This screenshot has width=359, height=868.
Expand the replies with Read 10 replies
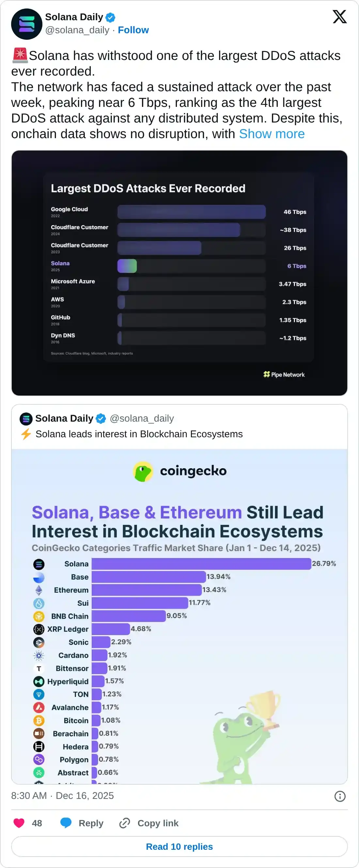[179, 847]
